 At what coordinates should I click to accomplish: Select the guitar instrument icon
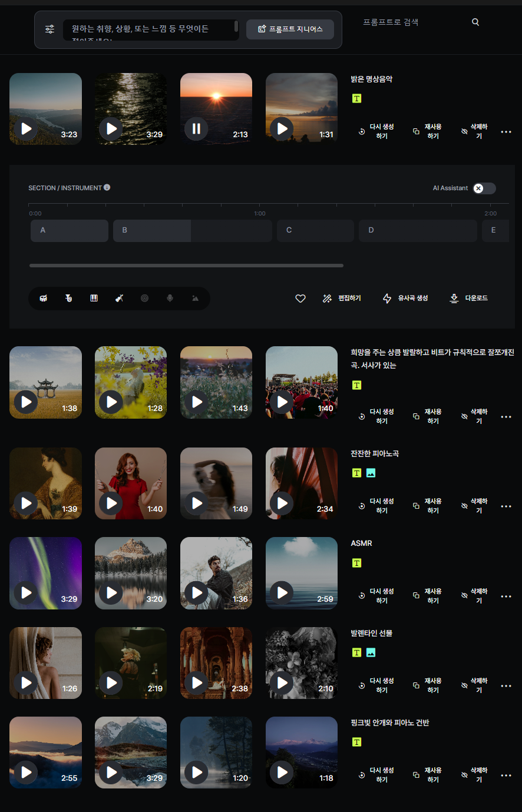pos(119,299)
